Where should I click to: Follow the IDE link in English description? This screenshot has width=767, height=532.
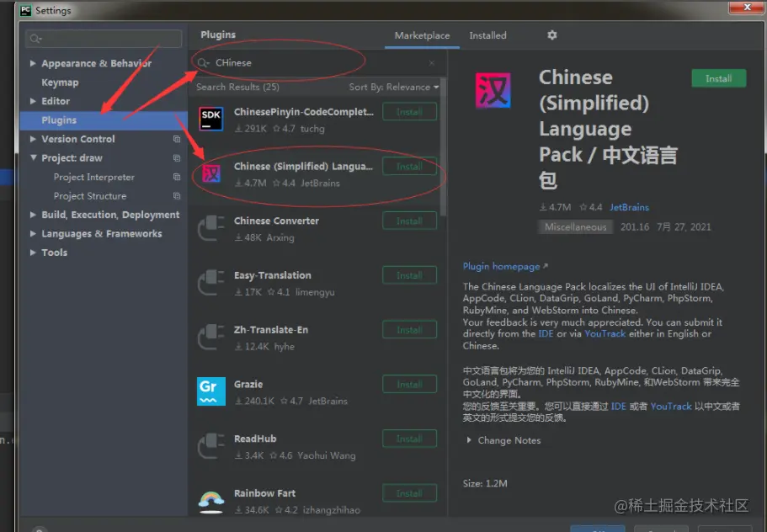pyautogui.click(x=546, y=334)
